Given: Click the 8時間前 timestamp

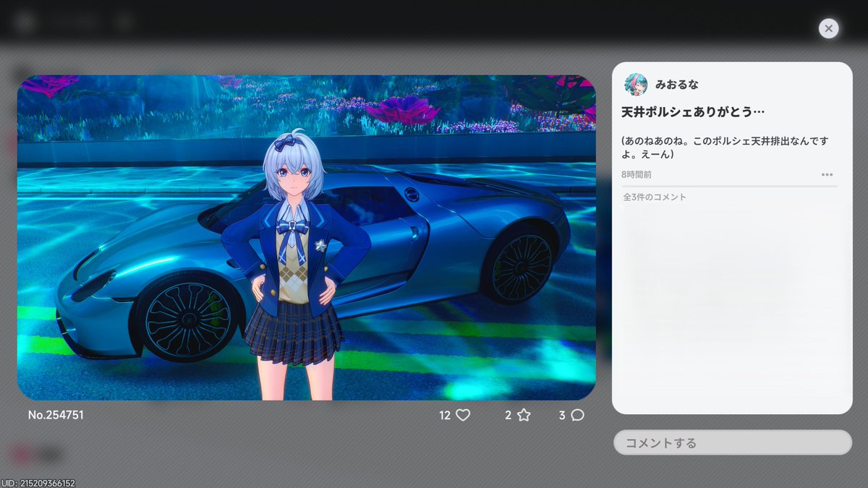Looking at the screenshot, I should click(x=636, y=175).
